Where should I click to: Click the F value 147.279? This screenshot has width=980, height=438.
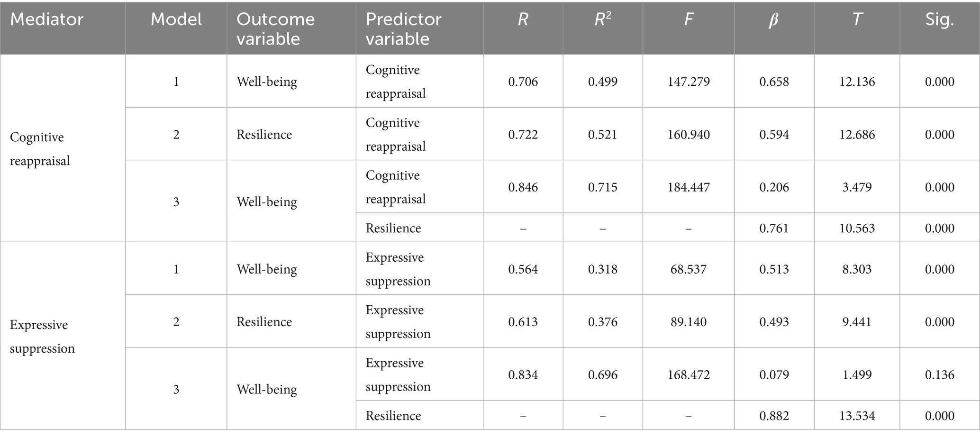(x=689, y=82)
